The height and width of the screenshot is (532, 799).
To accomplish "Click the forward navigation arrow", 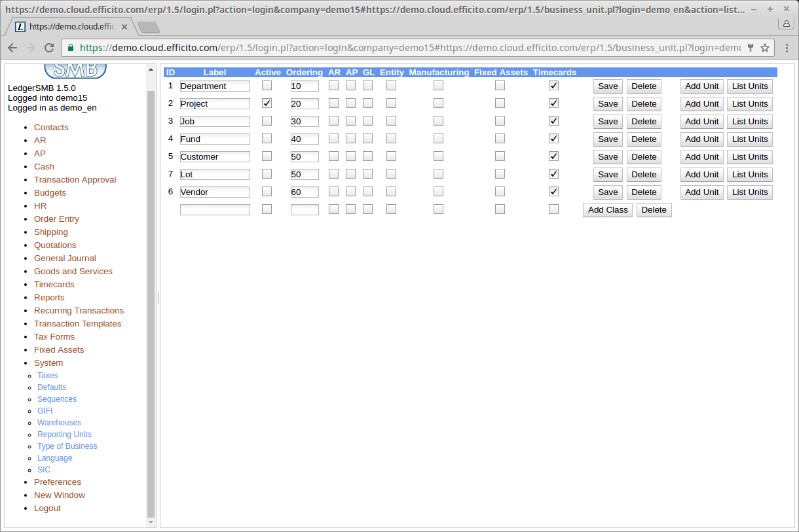I will click(31, 48).
